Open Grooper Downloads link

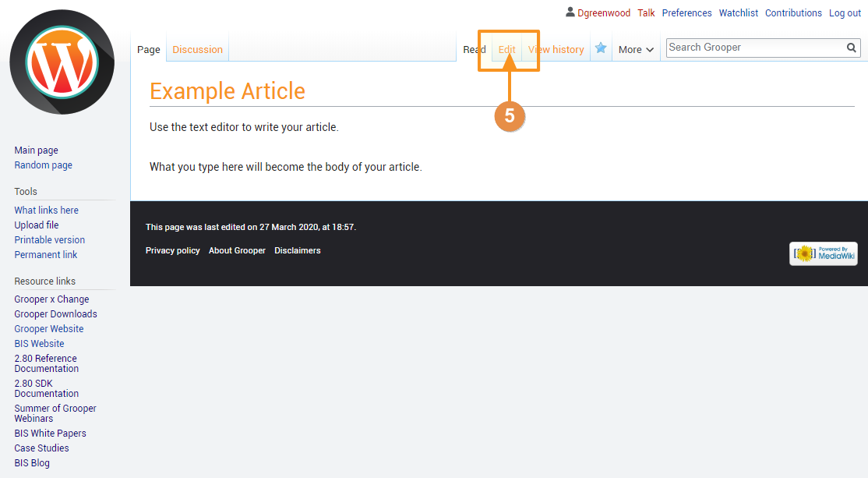coord(56,314)
